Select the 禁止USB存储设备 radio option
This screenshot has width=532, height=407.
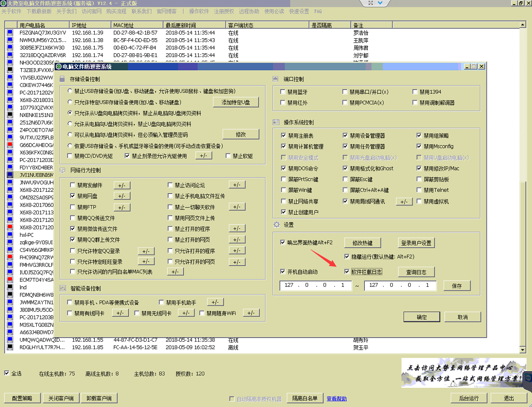pos(70,91)
